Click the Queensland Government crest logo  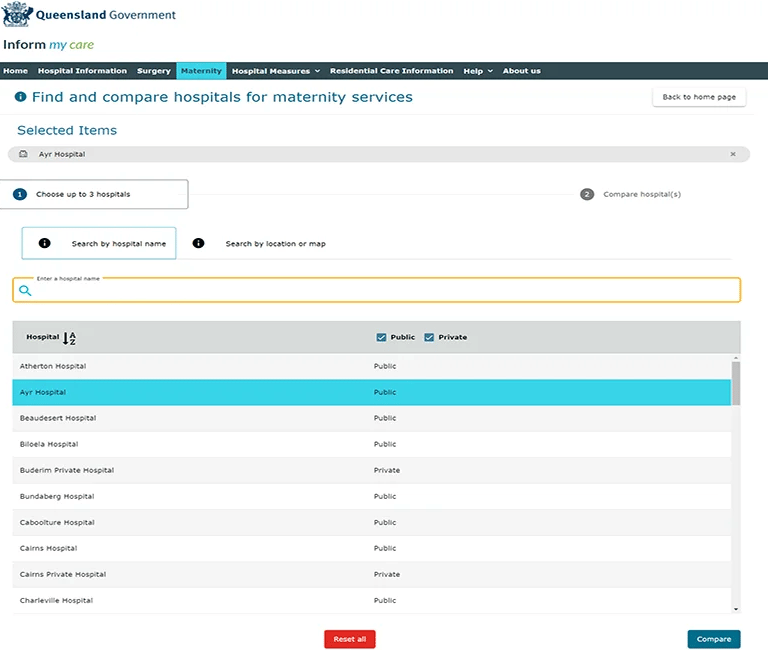[x=17, y=14]
